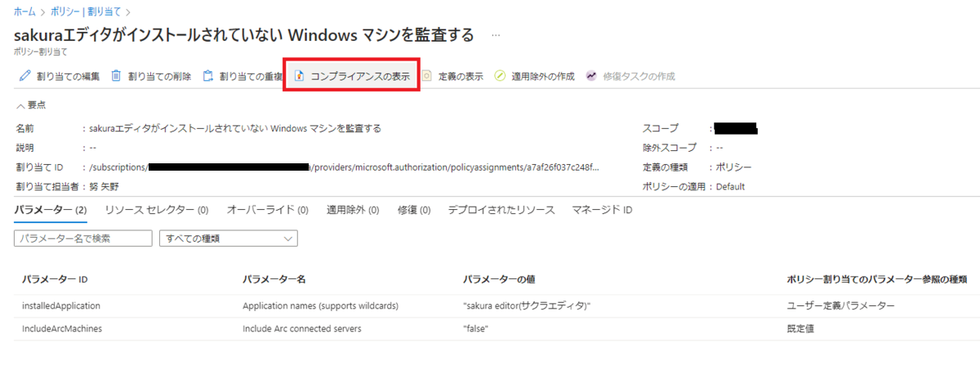Click the コンプライアンスの表示 document icon
The width and height of the screenshot is (980, 365).
pos(300,76)
